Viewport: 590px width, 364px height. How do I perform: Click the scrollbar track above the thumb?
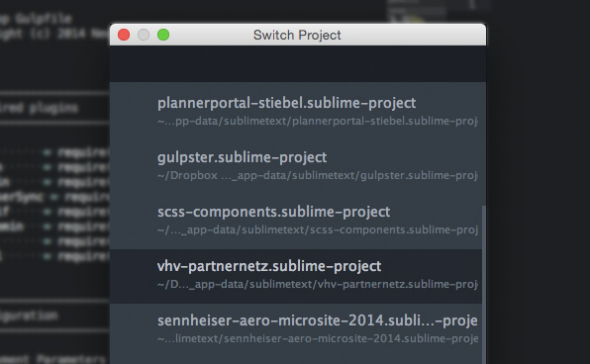pyautogui.click(x=484, y=143)
